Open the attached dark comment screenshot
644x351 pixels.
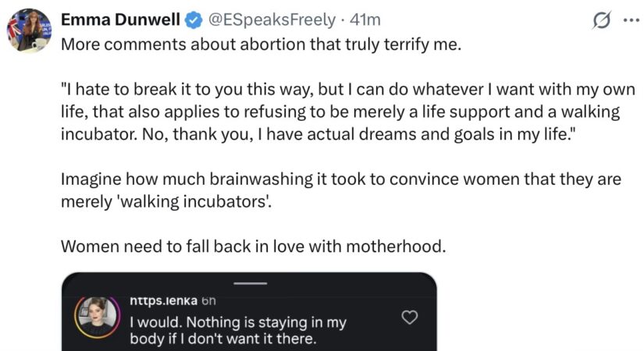[x=249, y=311]
